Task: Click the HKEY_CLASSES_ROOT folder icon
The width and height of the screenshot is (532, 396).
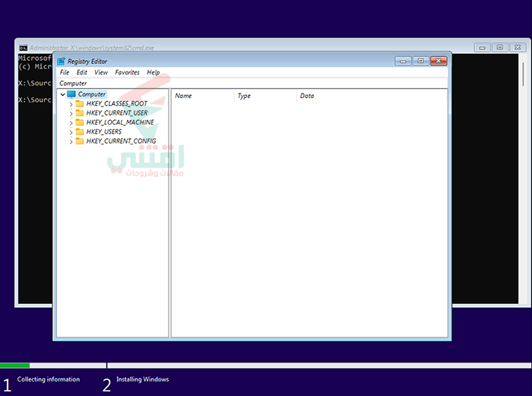Action: [x=80, y=103]
